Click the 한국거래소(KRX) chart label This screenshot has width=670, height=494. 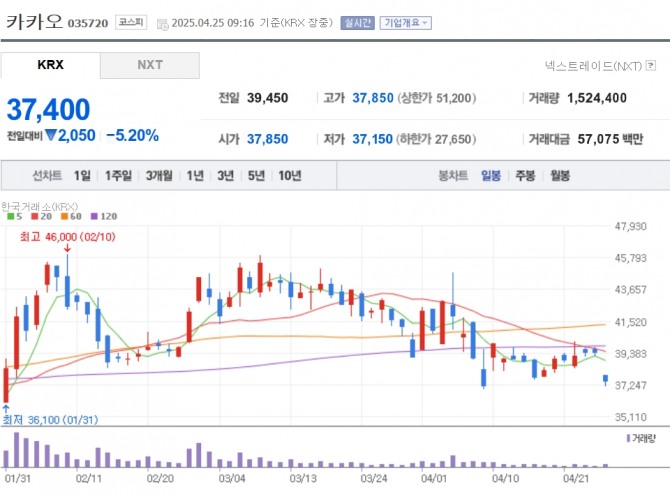(39, 207)
